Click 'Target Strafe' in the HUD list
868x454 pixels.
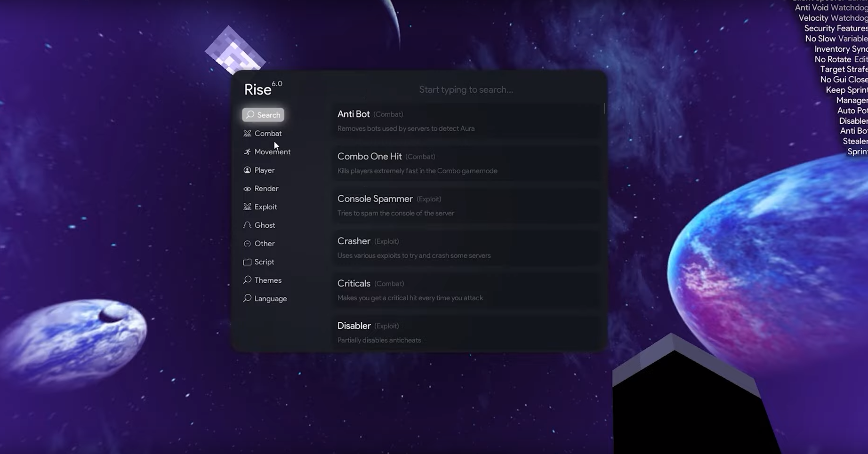tap(844, 69)
